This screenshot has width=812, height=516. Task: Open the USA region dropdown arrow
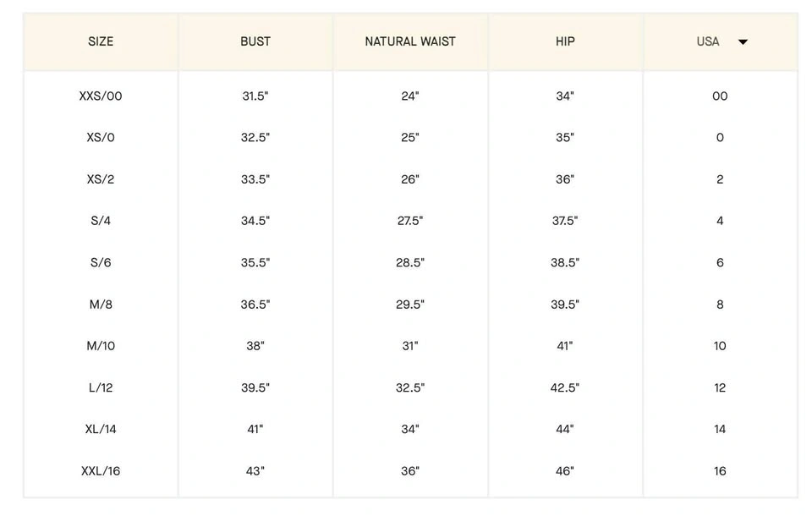click(743, 41)
